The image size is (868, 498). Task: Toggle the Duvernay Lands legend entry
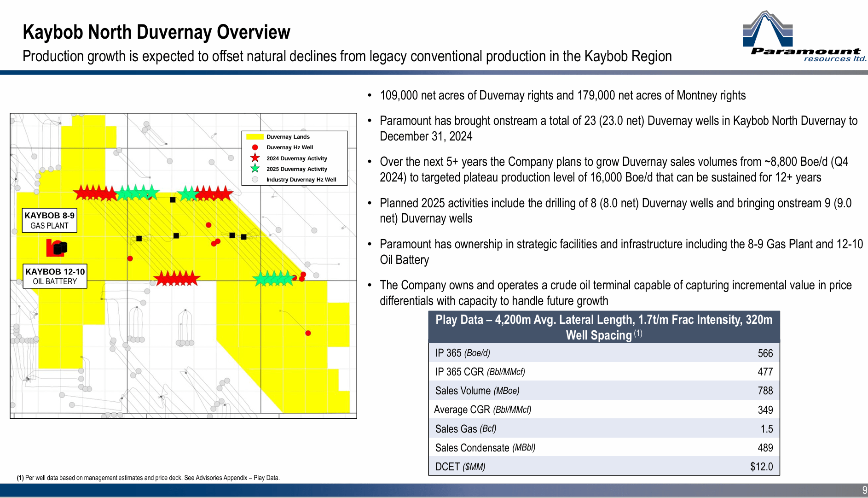tap(289, 136)
